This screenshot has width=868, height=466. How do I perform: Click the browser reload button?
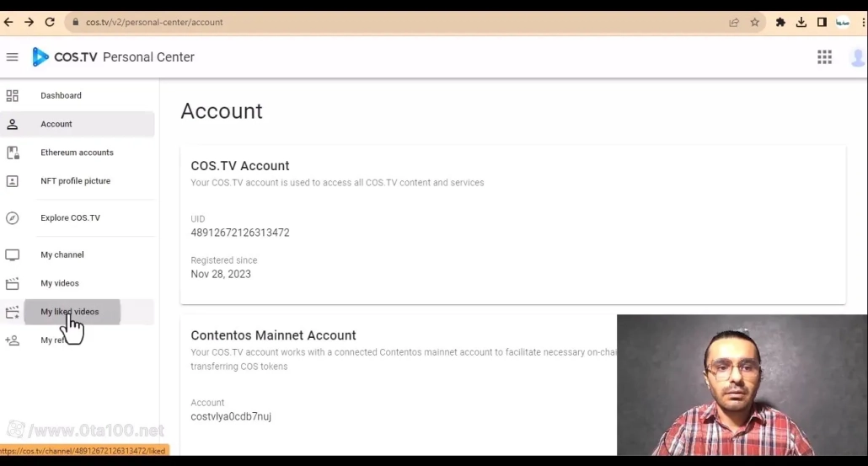50,23
